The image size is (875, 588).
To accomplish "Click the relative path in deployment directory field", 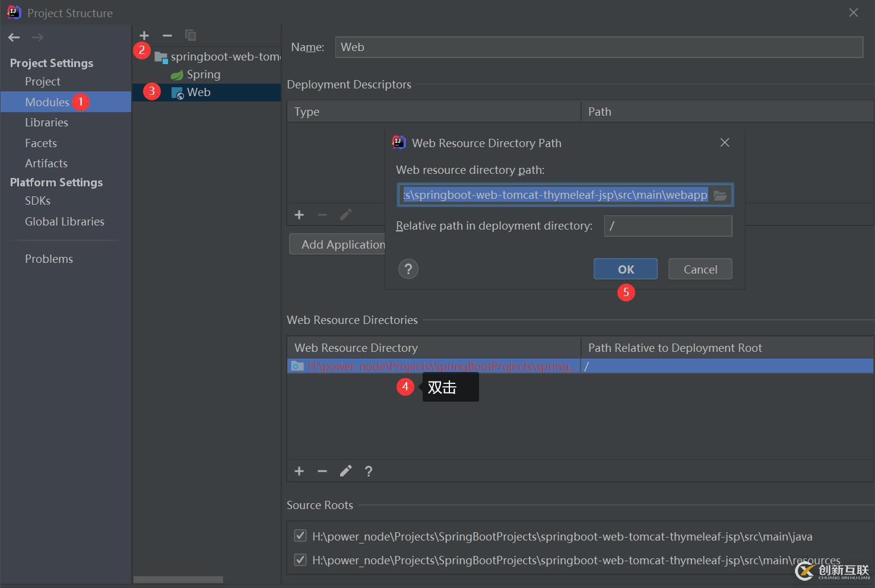I will [x=668, y=226].
